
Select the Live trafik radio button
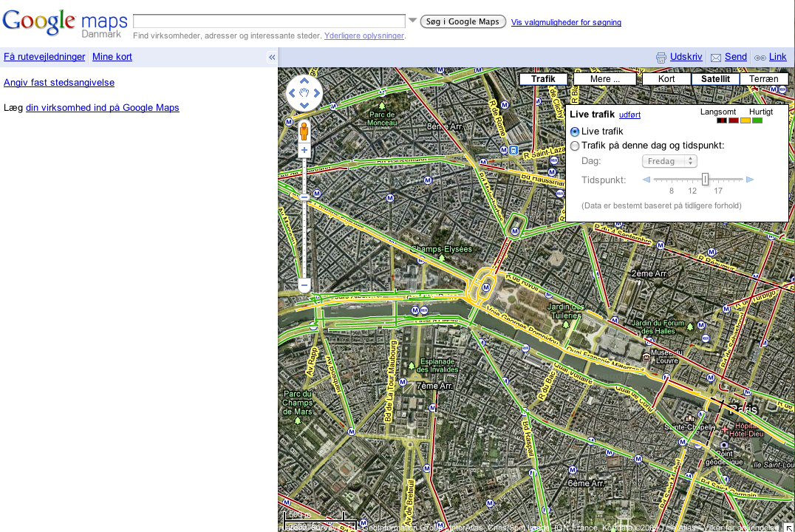(x=575, y=132)
